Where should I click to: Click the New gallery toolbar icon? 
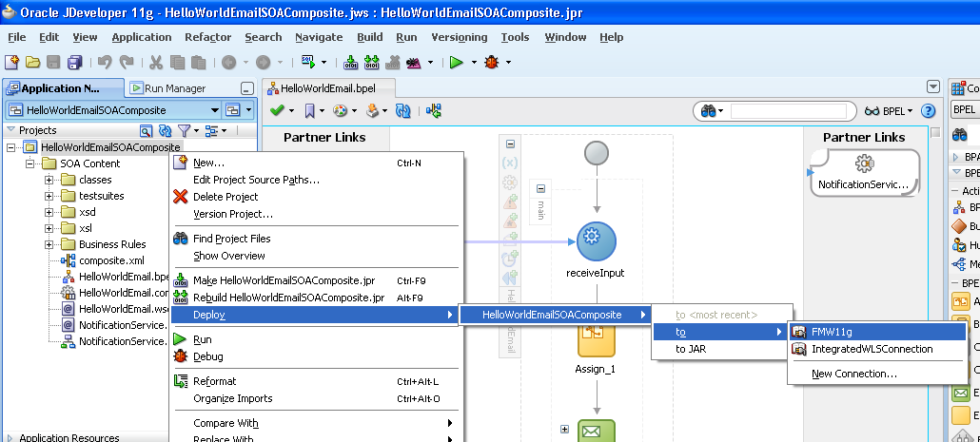click(12, 63)
